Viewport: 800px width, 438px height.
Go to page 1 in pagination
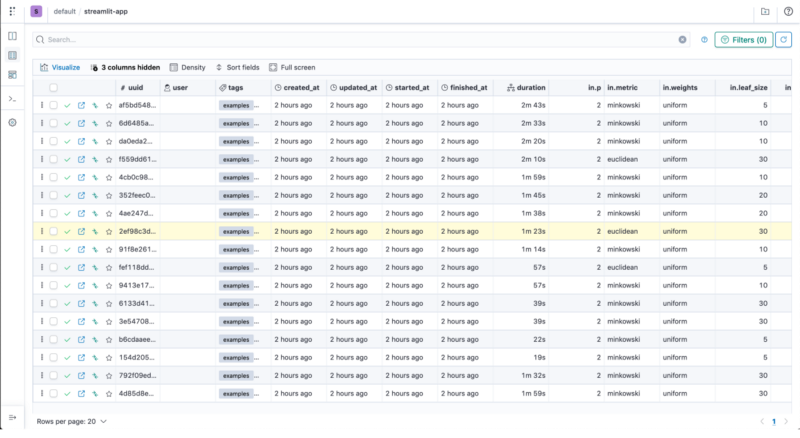click(x=773, y=422)
